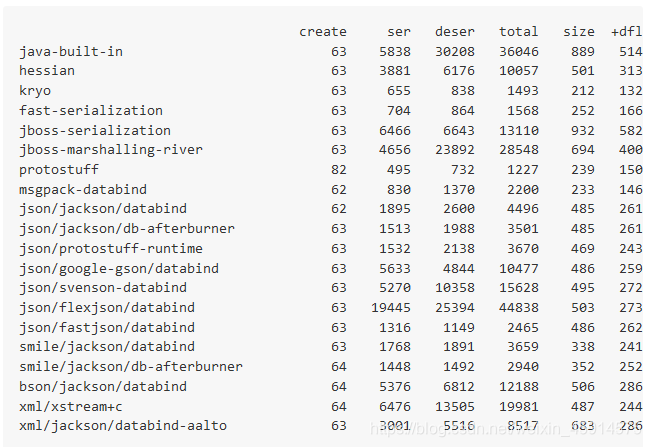Image resolution: width=651 pixels, height=447 pixels.
Task: Click size value 212 in kryo row
Action: [x=582, y=91]
